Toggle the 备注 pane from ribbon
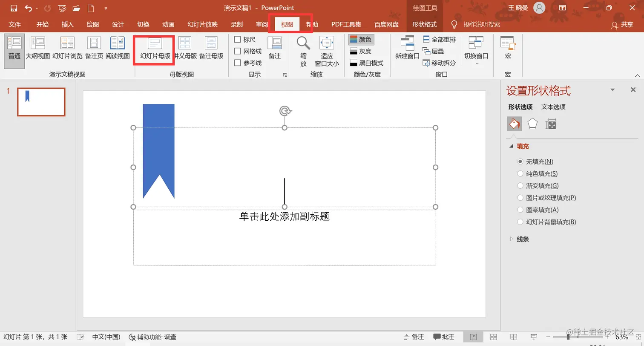Image resolution: width=644 pixels, height=346 pixels. coord(275,48)
